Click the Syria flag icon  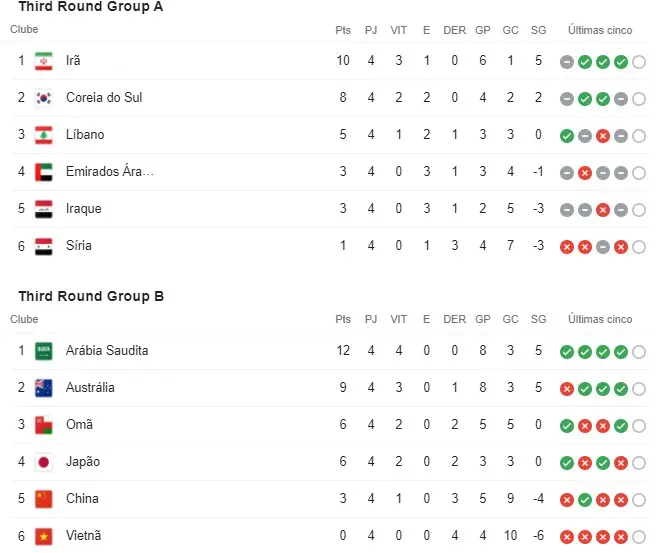[44, 246]
